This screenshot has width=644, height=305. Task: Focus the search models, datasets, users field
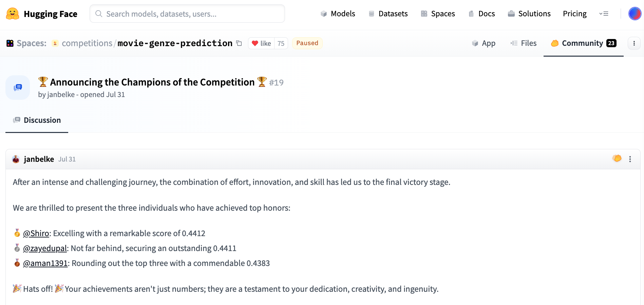(x=187, y=14)
